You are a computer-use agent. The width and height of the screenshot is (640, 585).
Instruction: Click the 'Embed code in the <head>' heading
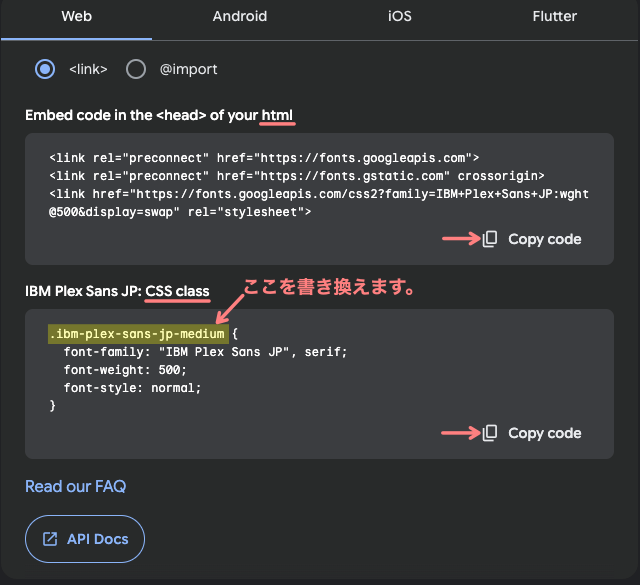click(159, 115)
